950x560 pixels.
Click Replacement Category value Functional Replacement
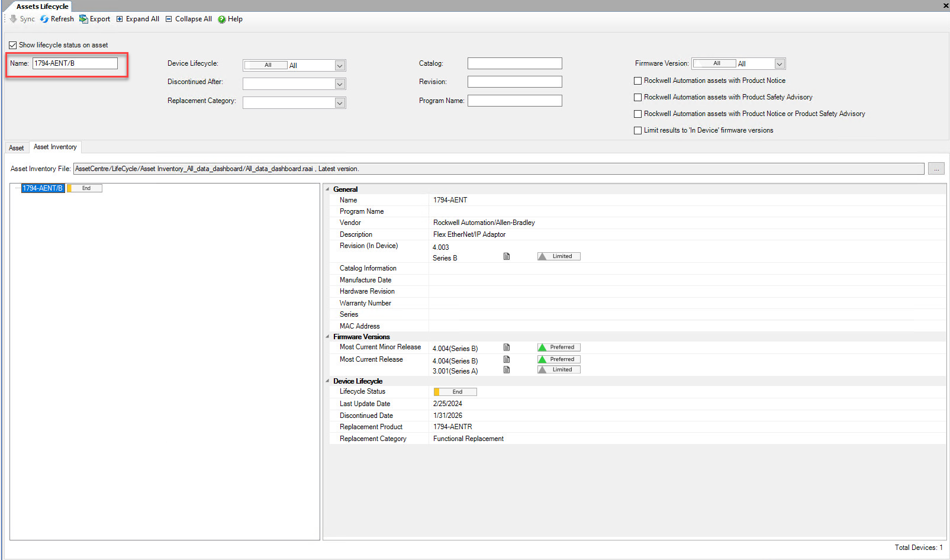(469, 439)
